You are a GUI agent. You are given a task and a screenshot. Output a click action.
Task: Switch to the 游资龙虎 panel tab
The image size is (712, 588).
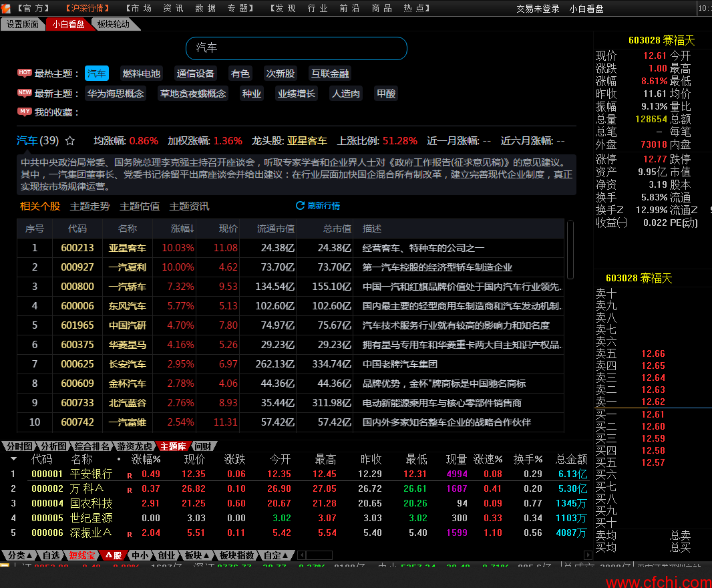click(x=134, y=446)
